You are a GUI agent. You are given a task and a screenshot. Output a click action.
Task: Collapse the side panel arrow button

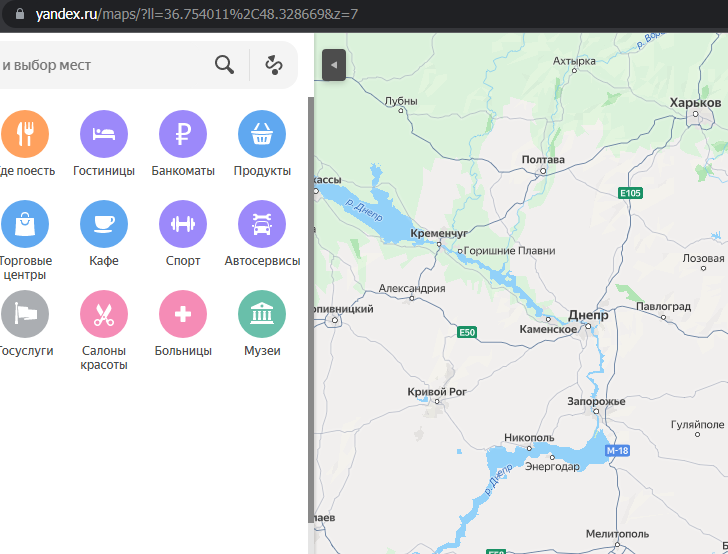(x=334, y=65)
